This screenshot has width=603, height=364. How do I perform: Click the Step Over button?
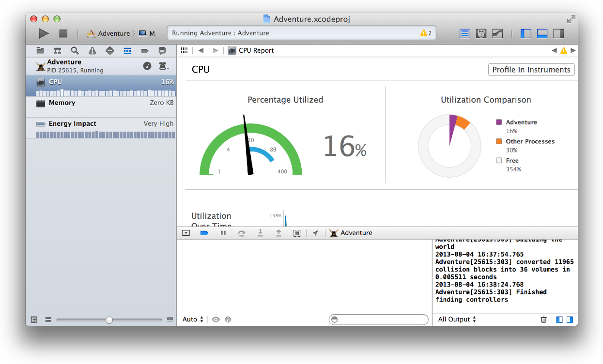coord(241,233)
